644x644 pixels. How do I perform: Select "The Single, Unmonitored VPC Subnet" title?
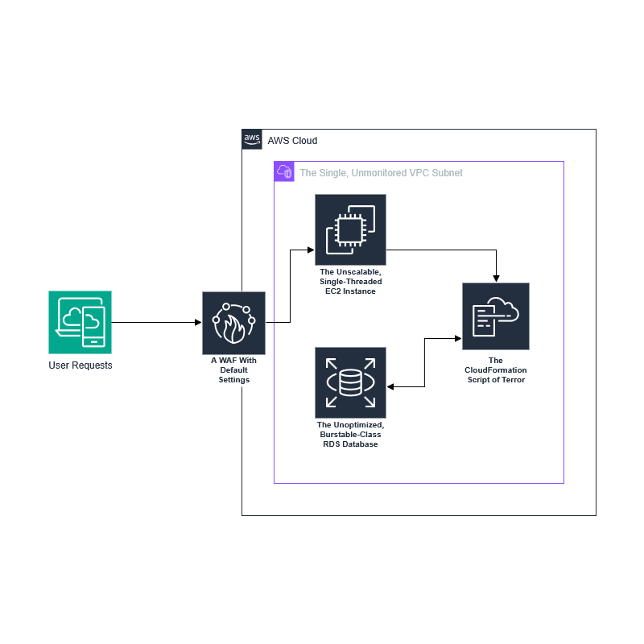[x=381, y=173]
